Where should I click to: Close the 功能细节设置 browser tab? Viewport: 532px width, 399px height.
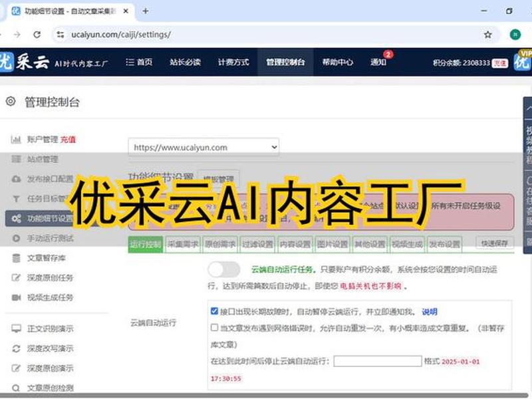(126, 11)
